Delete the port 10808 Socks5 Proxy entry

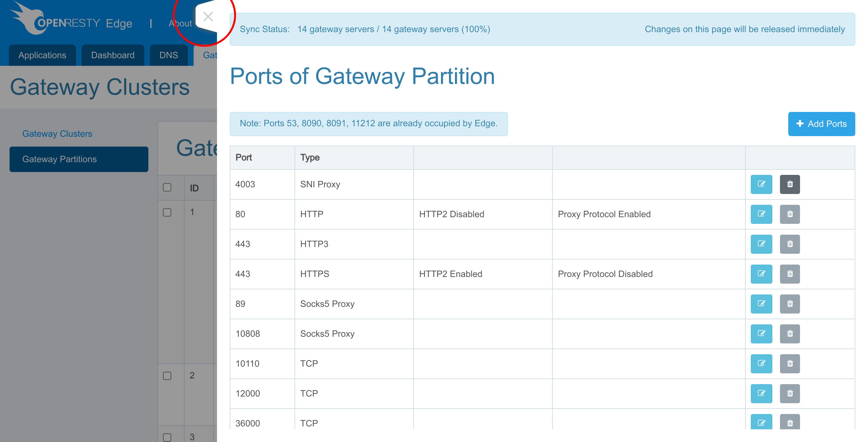[x=790, y=334]
